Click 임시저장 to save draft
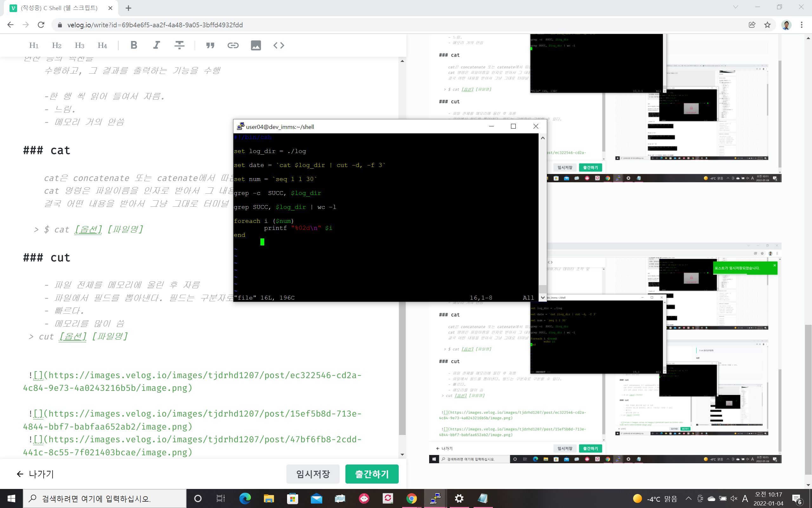Viewport: 812px width, 508px height. tap(313, 474)
